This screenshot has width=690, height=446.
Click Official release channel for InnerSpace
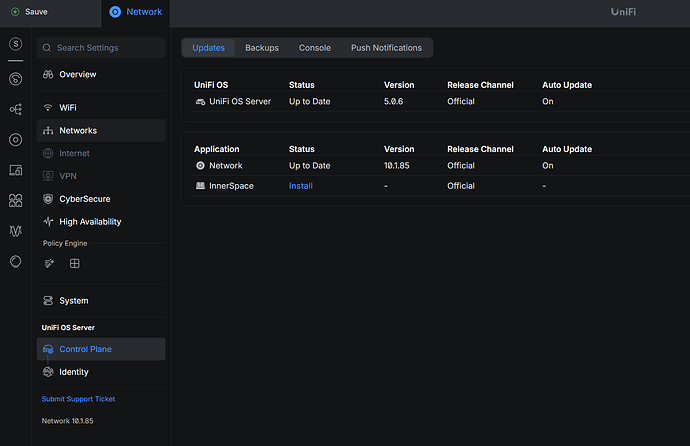tap(461, 186)
